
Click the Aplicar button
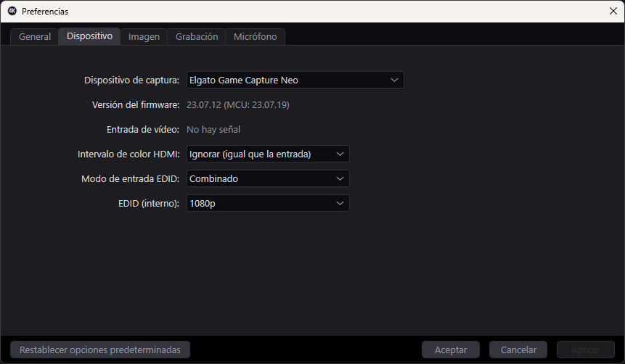coord(585,349)
